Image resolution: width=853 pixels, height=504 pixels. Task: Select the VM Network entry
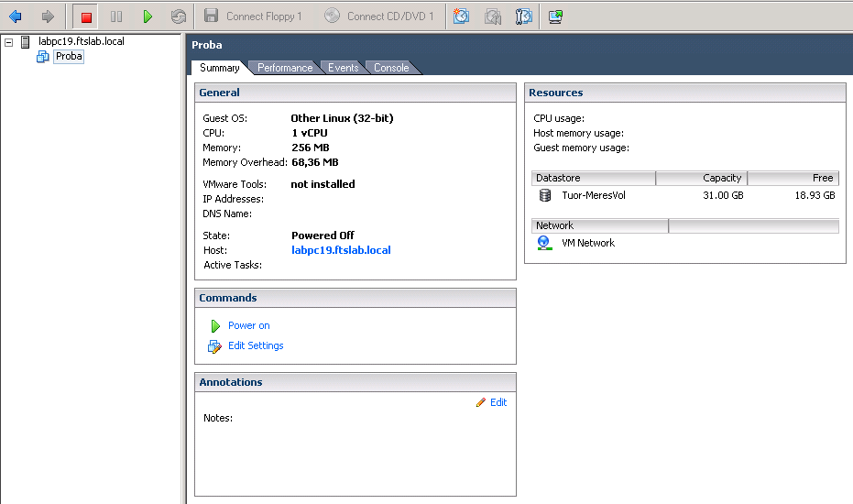[x=588, y=243]
